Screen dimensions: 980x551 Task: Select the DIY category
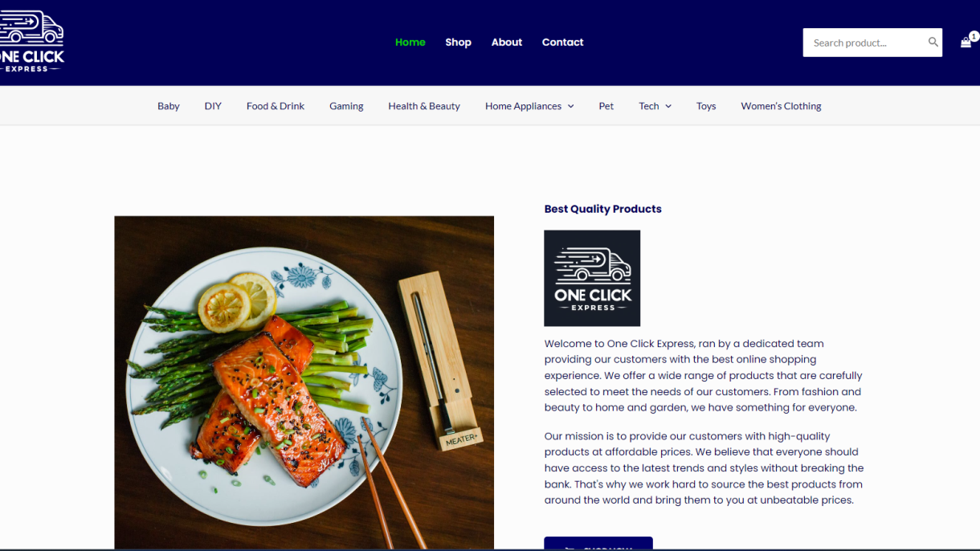point(213,106)
